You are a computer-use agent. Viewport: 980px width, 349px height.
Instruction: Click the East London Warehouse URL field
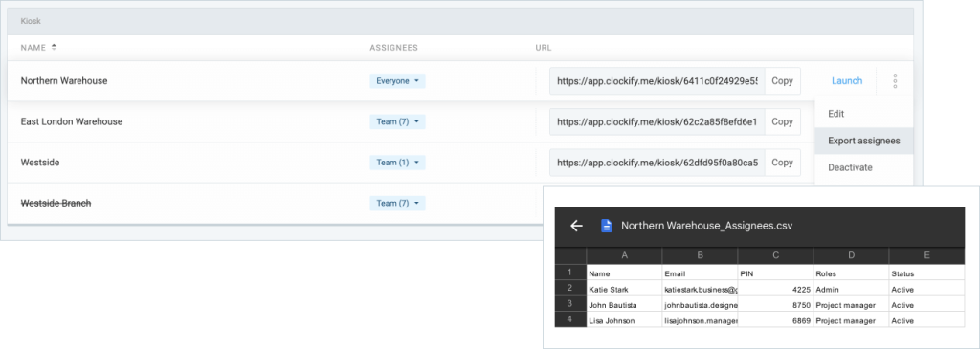[657, 121]
